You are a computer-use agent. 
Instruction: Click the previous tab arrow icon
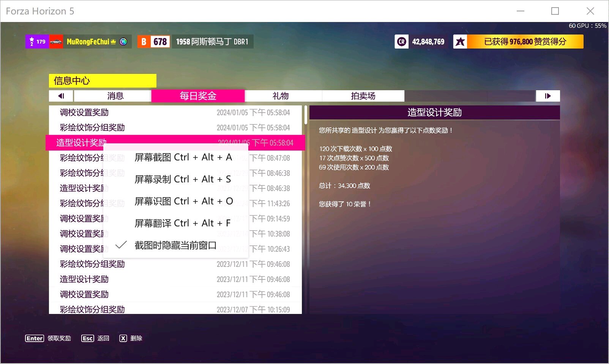pyautogui.click(x=61, y=96)
